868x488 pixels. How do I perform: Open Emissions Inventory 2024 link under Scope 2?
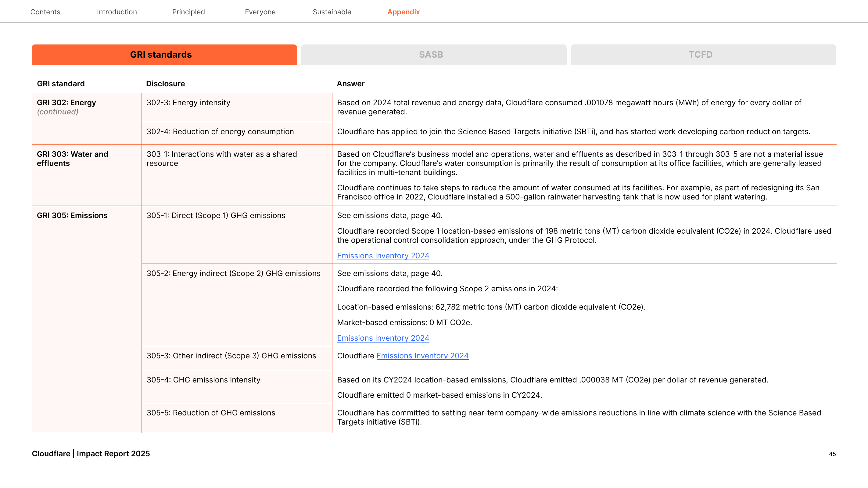(x=383, y=338)
